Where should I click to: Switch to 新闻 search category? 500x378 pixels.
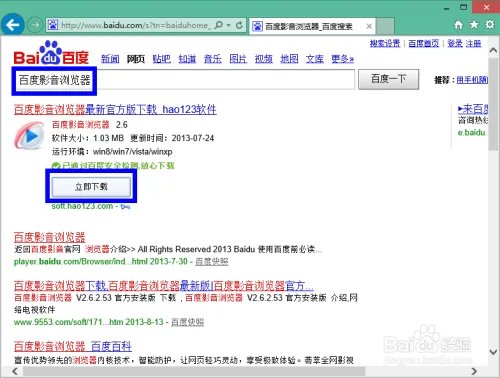[110, 59]
